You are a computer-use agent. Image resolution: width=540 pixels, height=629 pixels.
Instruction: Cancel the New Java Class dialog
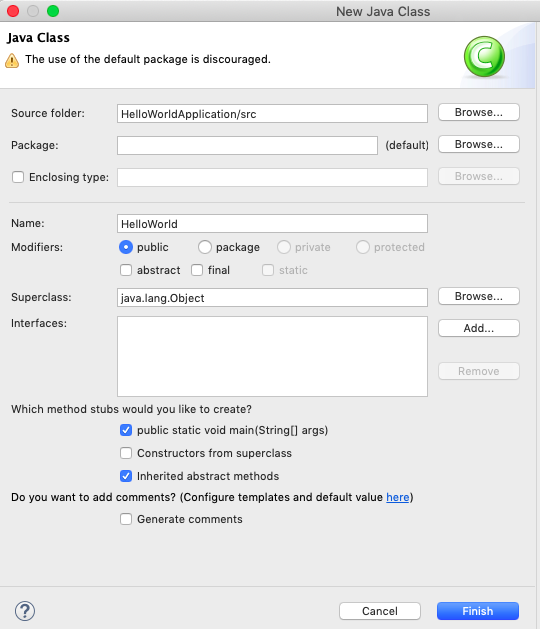tap(380, 611)
